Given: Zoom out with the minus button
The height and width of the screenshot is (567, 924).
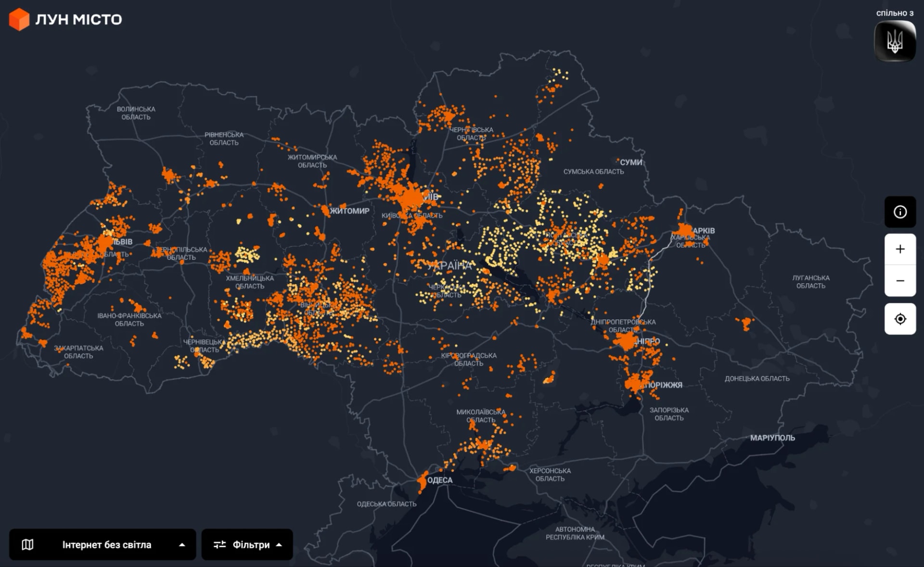Looking at the screenshot, I should click(900, 281).
